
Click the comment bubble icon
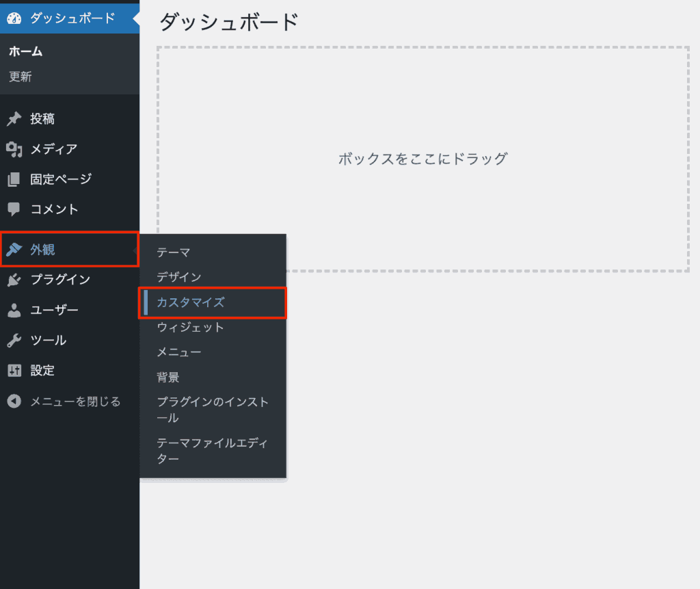coord(14,209)
